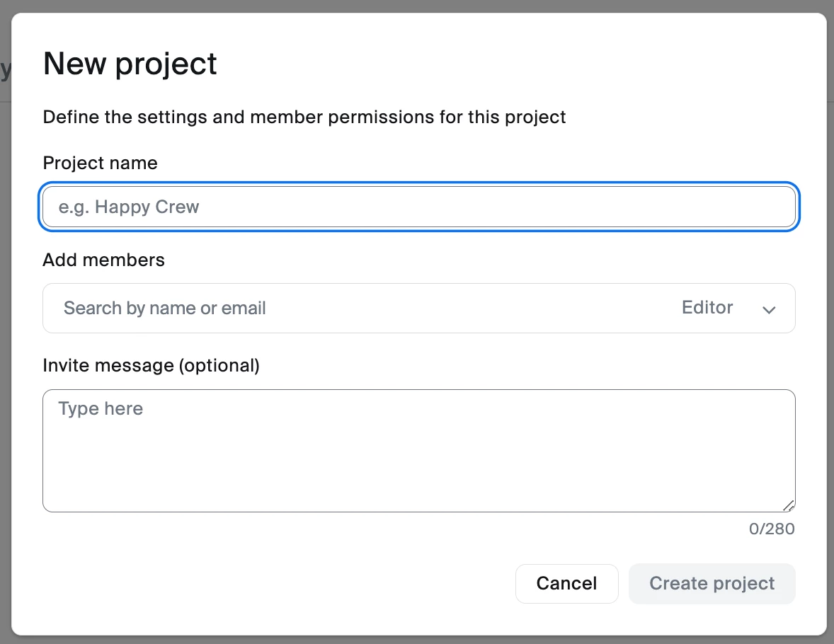Click the "Type here" placeholder text

pyautogui.click(x=101, y=408)
